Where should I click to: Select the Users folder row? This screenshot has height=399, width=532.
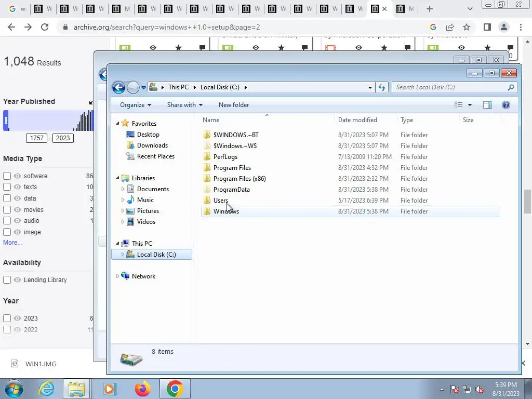350,200
